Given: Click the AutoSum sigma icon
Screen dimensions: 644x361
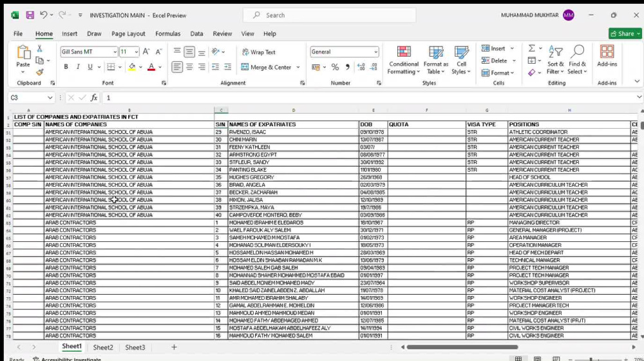Looking at the screenshot, I should coord(531,48).
